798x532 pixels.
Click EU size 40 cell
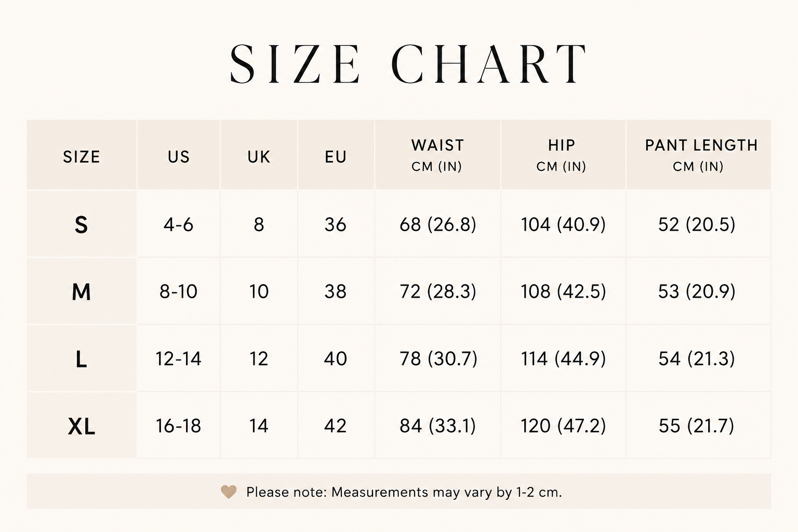tap(335, 358)
